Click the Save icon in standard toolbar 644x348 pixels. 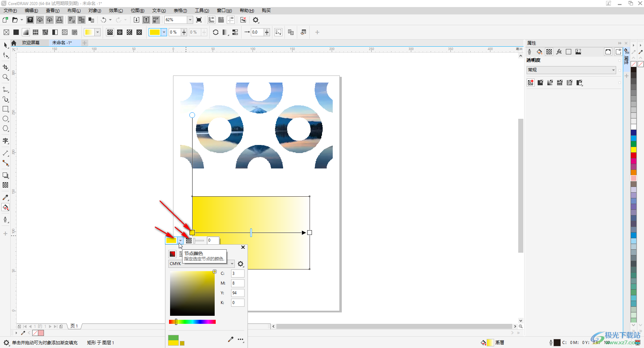tap(30, 20)
